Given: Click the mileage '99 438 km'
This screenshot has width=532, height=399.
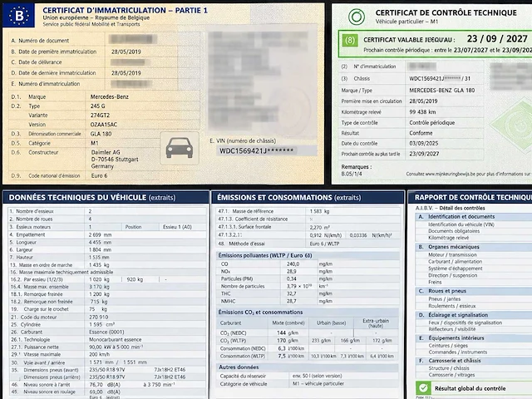Looking at the screenshot, I should pyautogui.click(x=422, y=112).
